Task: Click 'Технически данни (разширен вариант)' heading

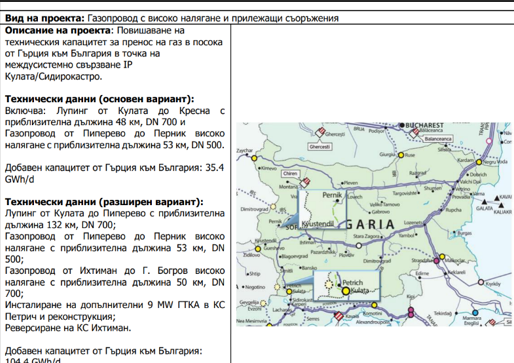Action: (x=104, y=202)
